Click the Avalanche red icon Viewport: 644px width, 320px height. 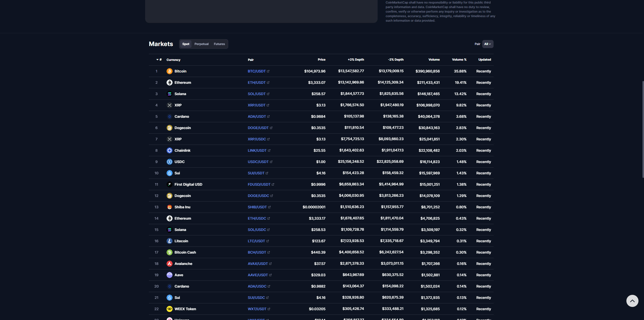(169, 264)
